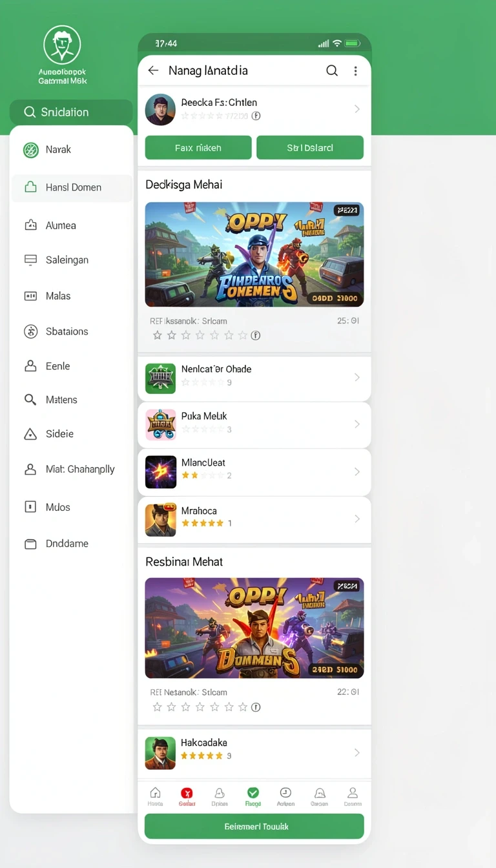
Task: Click the Sideie triangle icon
Action: tap(30, 434)
